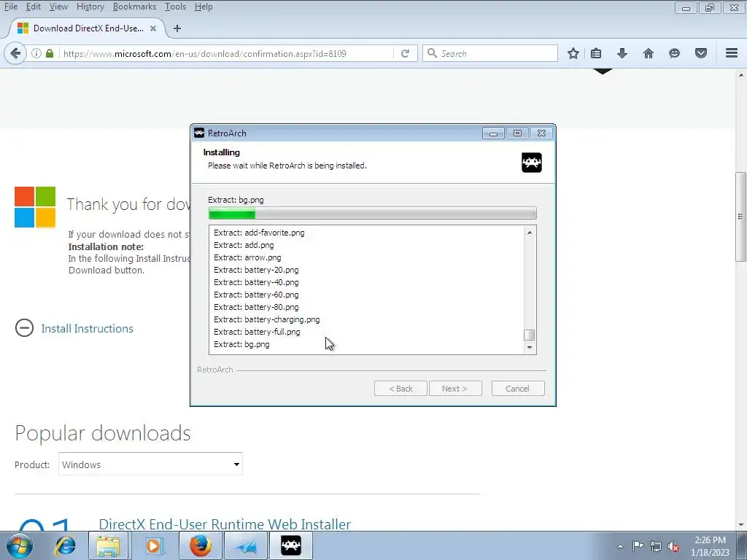The height and width of the screenshot is (560, 747).
Task: Open the Edit menu
Action: [x=34, y=7]
